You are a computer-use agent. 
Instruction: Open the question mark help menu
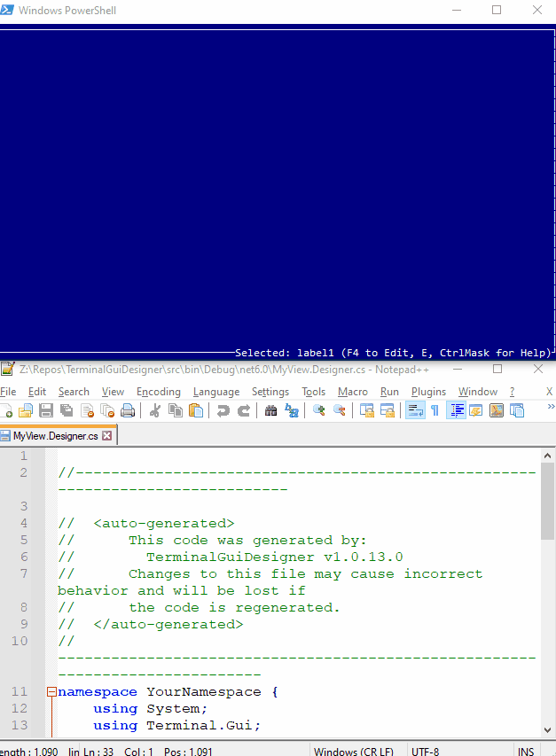(x=512, y=392)
